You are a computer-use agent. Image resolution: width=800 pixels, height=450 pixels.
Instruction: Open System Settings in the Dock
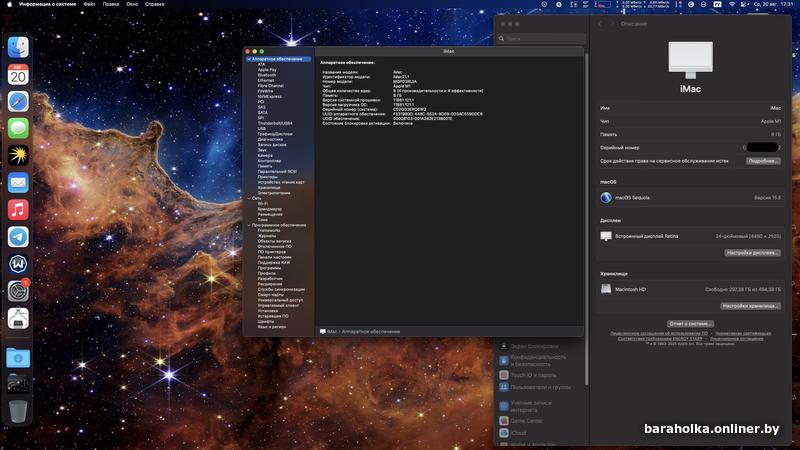pyautogui.click(x=18, y=291)
